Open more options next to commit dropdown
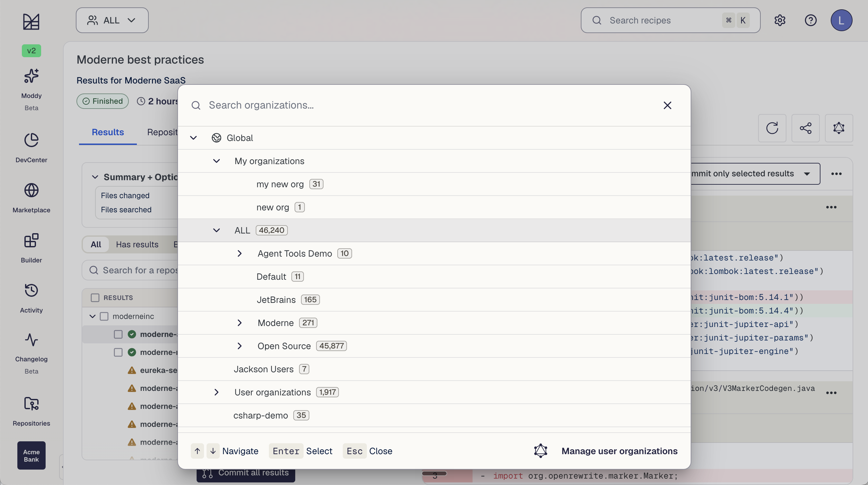868x485 pixels. tap(836, 174)
